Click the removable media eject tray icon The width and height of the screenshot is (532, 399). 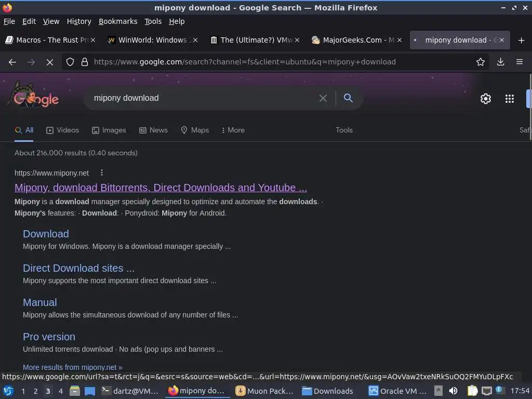[438, 391]
